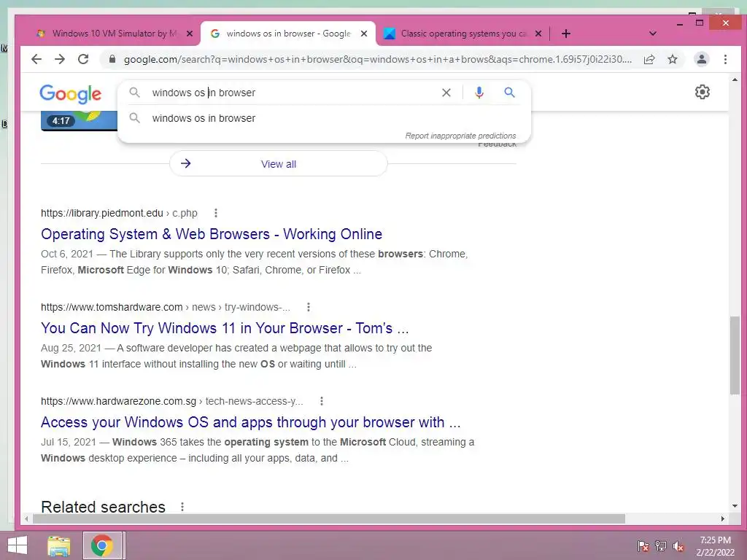Close the Classic operating systems tab
The image size is (747, 560).
(x=538, y=34)
